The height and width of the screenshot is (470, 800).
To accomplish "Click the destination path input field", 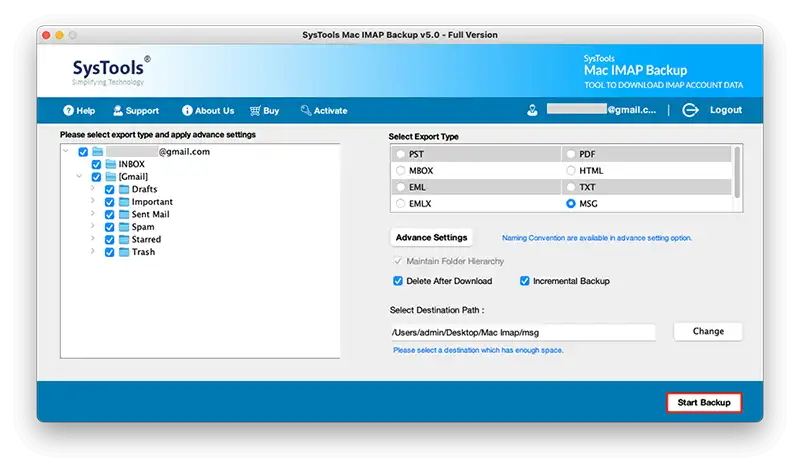I will click(x=522, y=333).
